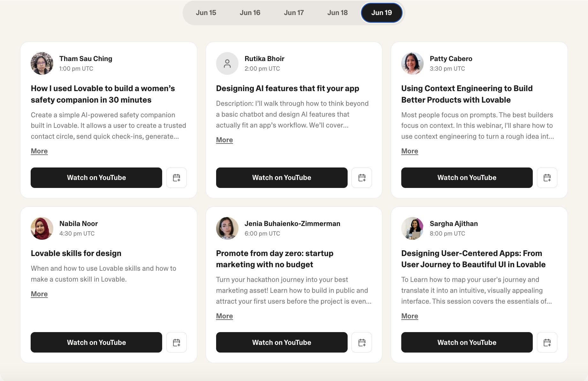Expand More on Rutika Bhoir's description
Viewport: 588px width, 381px height.
point(224,140)
